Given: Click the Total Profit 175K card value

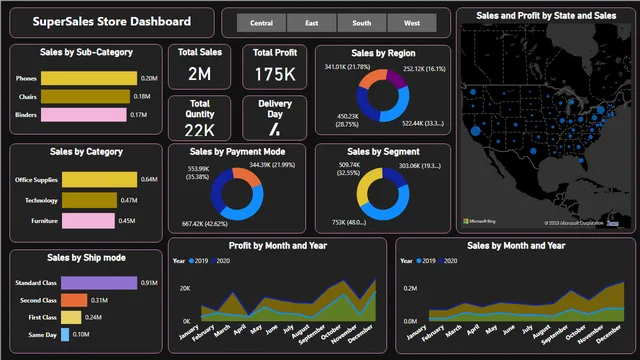Looking at the screenshot, I should coord(275,74).
